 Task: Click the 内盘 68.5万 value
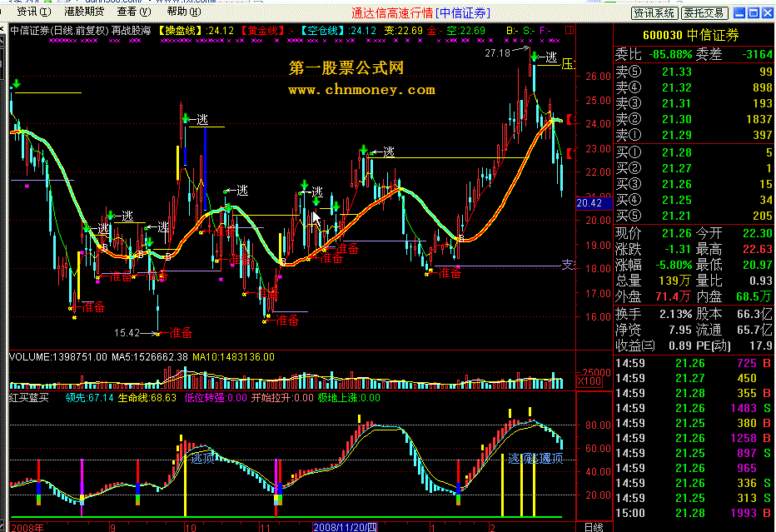click(x=754, y=296)
